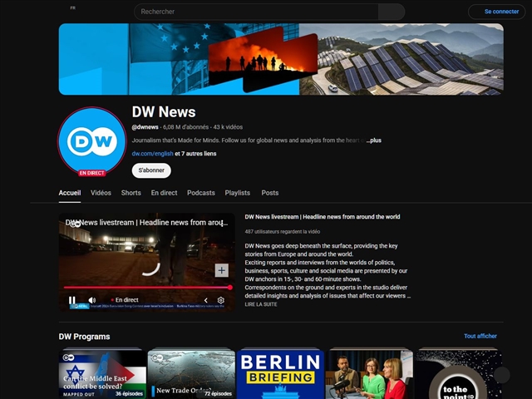Expand player controls with left chevron
Image resolution: width=532 pixels, height=399 pixels.
click(205, 300)
